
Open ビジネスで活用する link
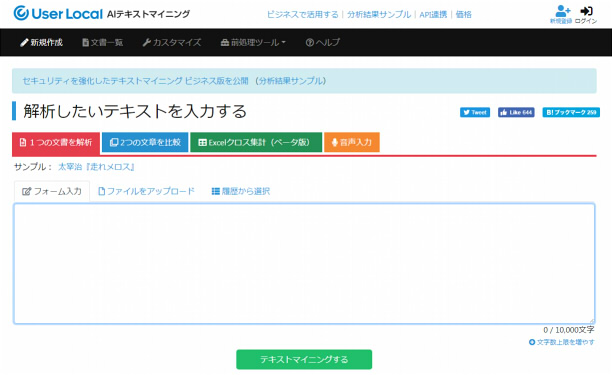click(302, 14)
